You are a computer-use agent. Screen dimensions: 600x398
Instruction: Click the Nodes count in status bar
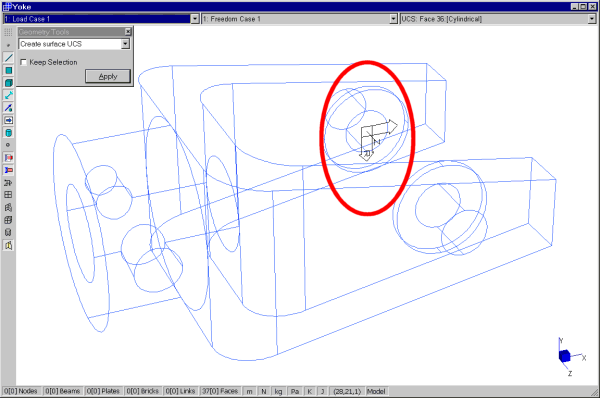21,391
